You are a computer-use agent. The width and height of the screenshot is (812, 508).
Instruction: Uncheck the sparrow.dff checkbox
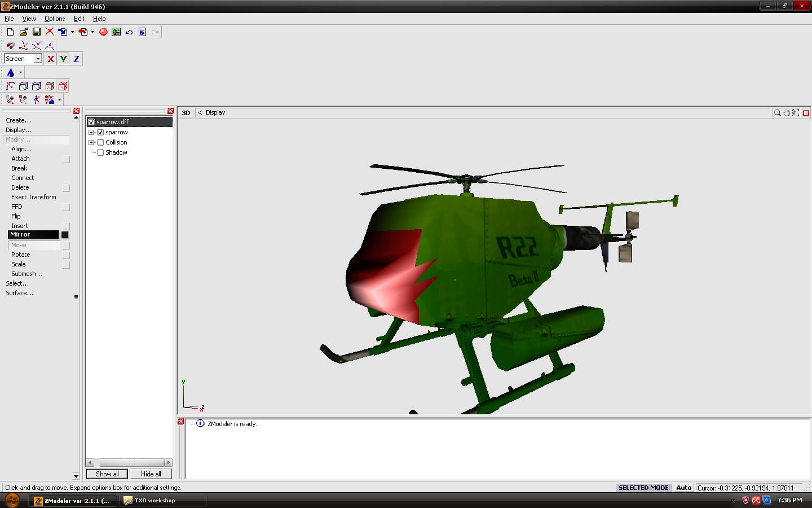pos(91,122)
